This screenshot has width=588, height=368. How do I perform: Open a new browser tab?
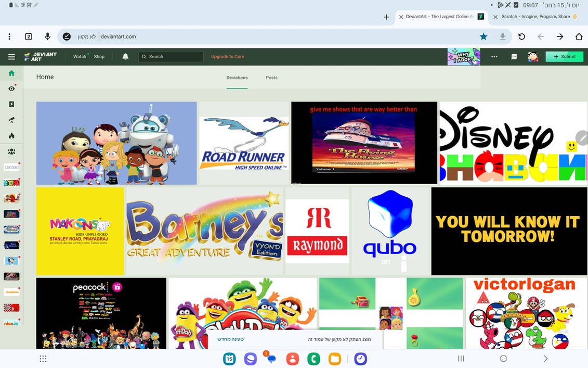[x=386, y=17]
